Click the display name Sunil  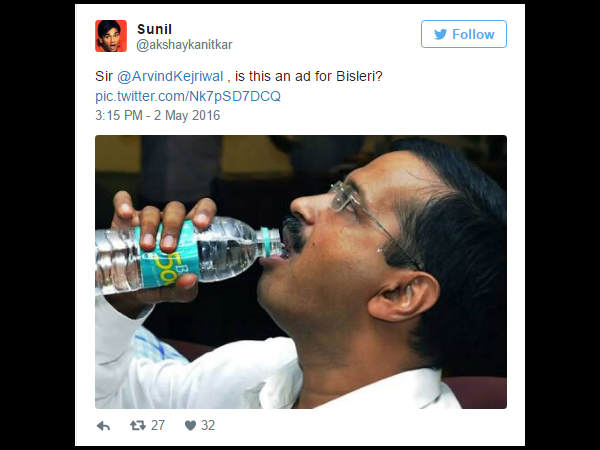[154, 29]
